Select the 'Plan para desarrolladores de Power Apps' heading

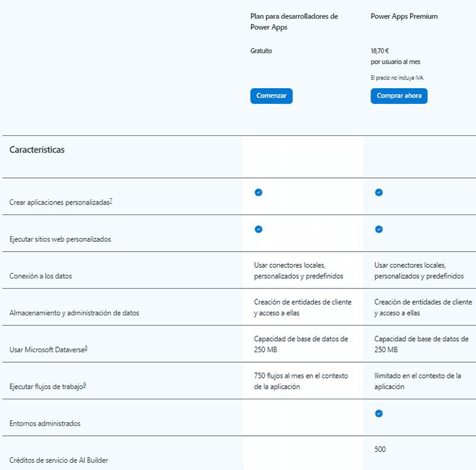(x=294, y=22)
